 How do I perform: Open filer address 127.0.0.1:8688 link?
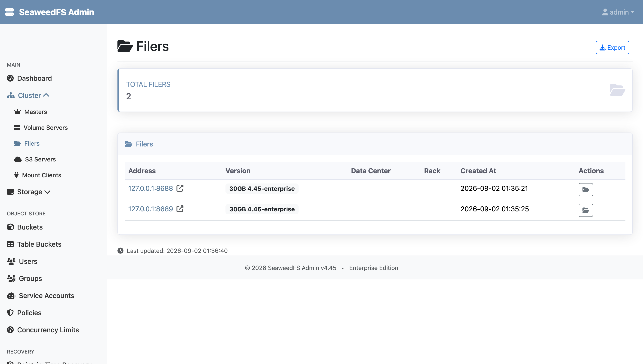click(x=150, y=188)
